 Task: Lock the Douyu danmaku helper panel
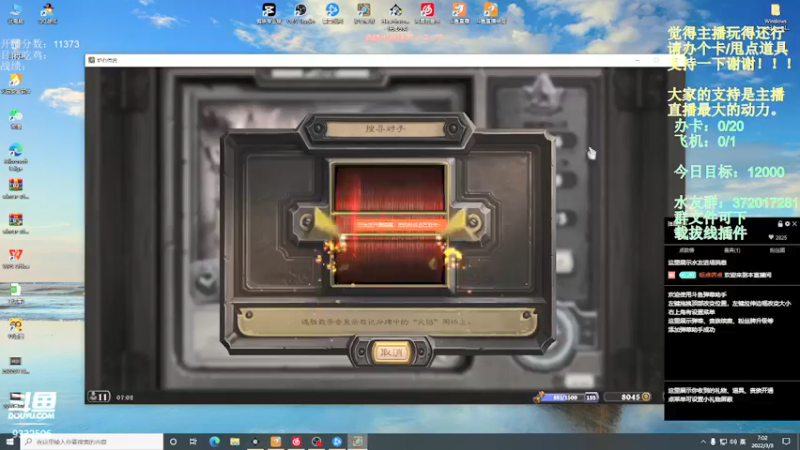[x=780, y=223]
